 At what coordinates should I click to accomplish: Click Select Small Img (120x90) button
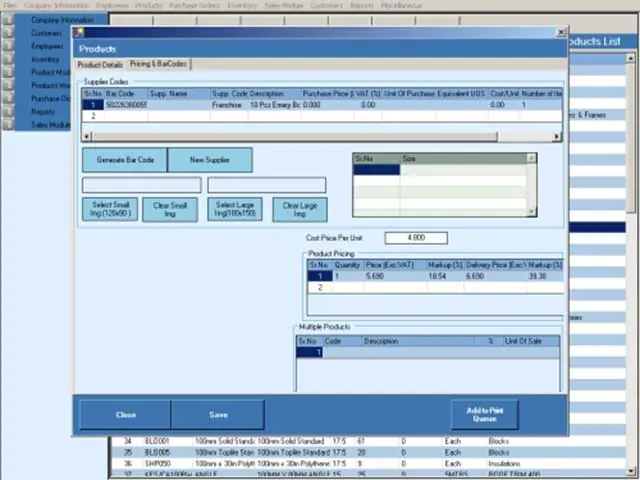tap(110, 209)
